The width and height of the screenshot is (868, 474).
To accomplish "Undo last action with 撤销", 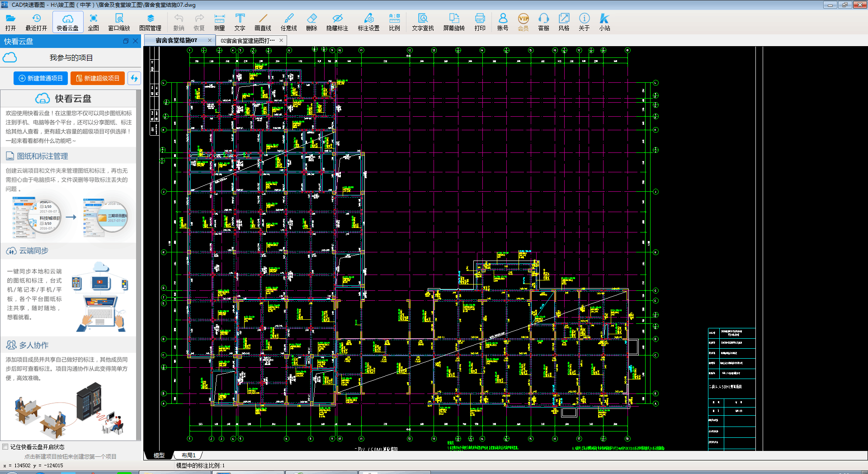I will tap(179, 22).
